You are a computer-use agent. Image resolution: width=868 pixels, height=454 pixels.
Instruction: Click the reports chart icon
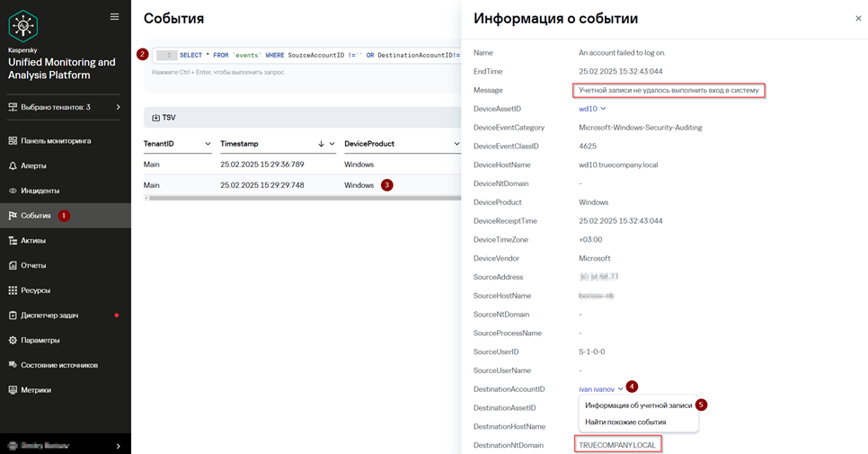coord(13,265)
